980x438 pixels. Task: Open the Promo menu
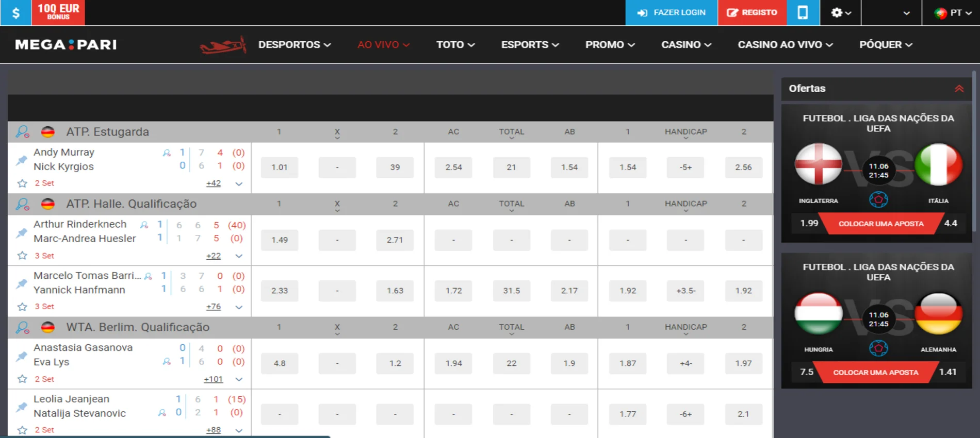[610, 45]
